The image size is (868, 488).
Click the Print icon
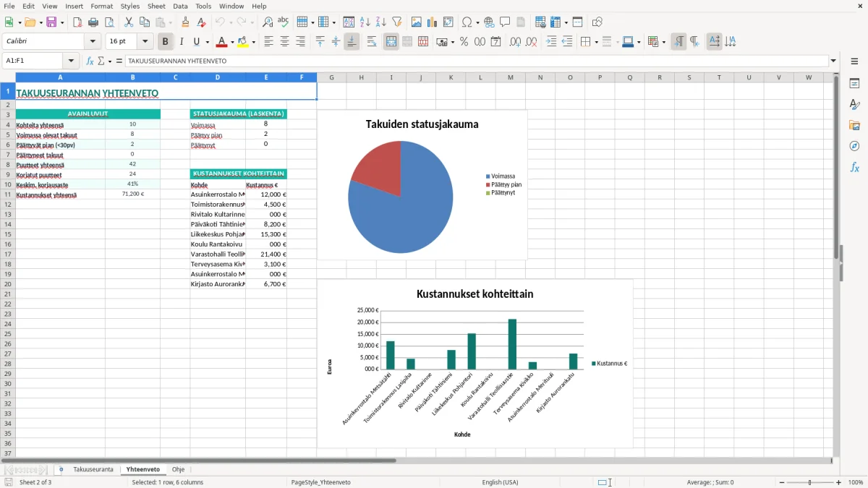[93, 22]
